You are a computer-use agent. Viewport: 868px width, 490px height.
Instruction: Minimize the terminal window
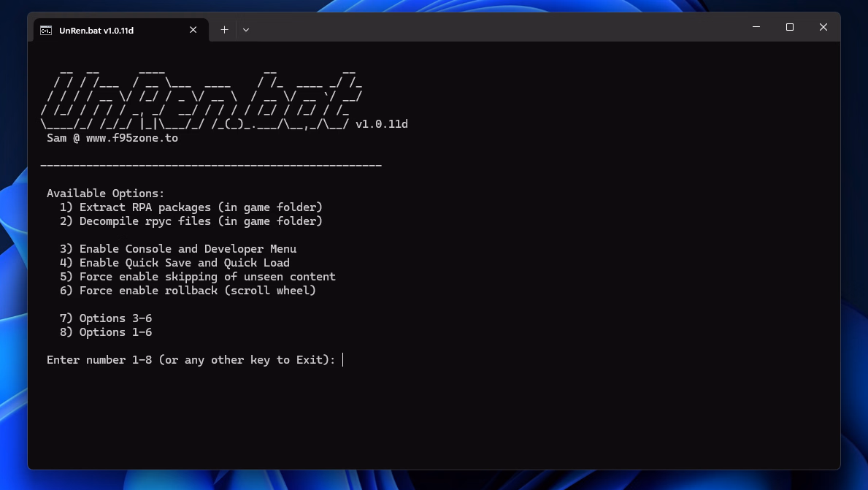pos(756,27)
